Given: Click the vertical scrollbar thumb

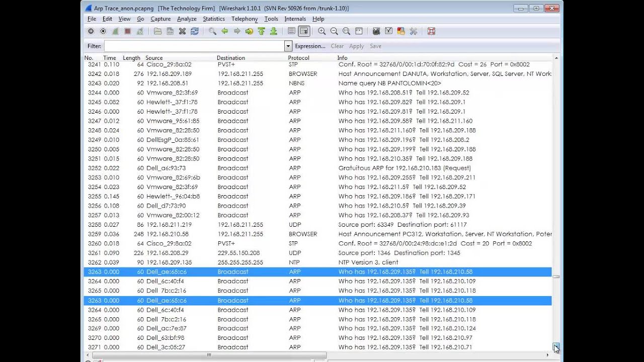Looking at the screenshot, I should pyautogui.click(x=556, y=277).
